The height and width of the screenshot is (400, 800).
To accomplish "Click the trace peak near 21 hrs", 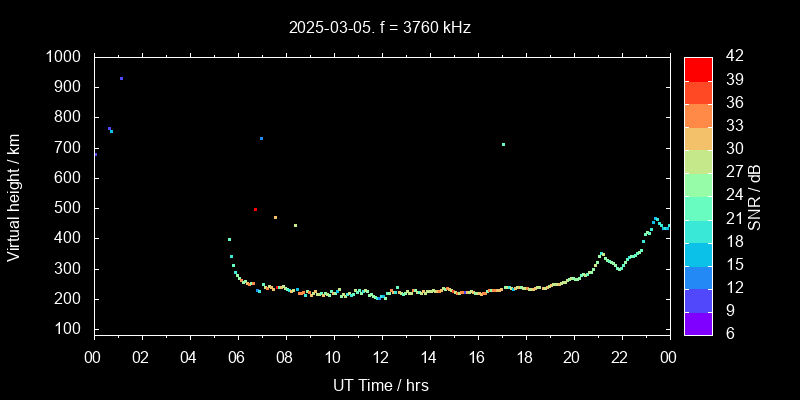I will click(x=601, y=254).
